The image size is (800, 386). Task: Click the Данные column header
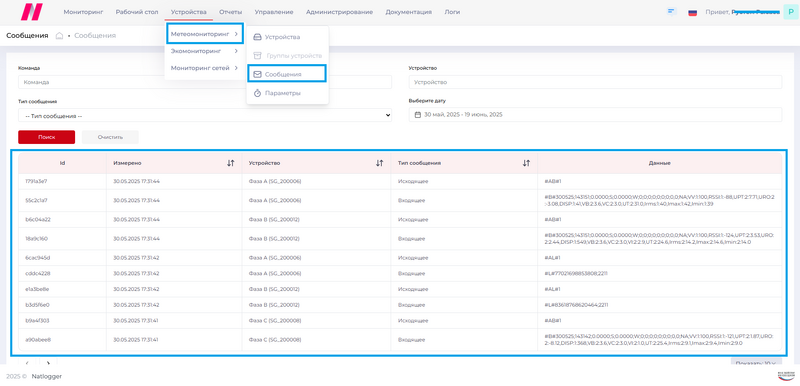tap(659, 163)
